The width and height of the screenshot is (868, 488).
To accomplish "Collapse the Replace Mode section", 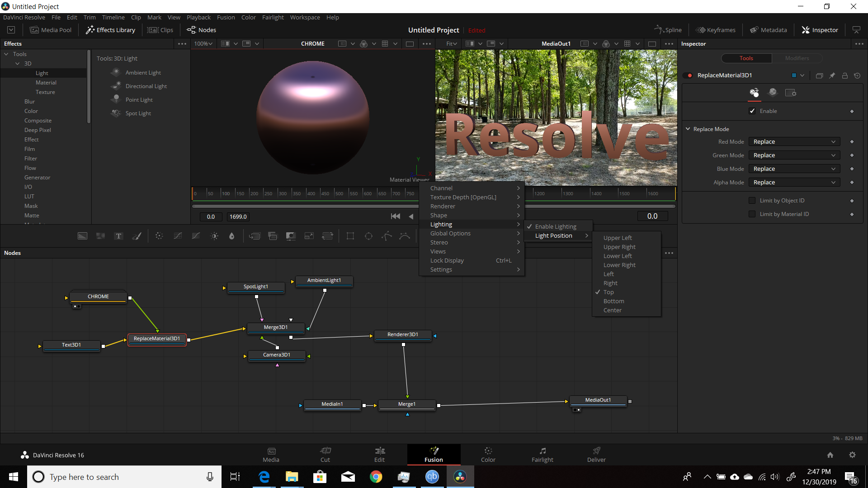I will coord(688,129).
